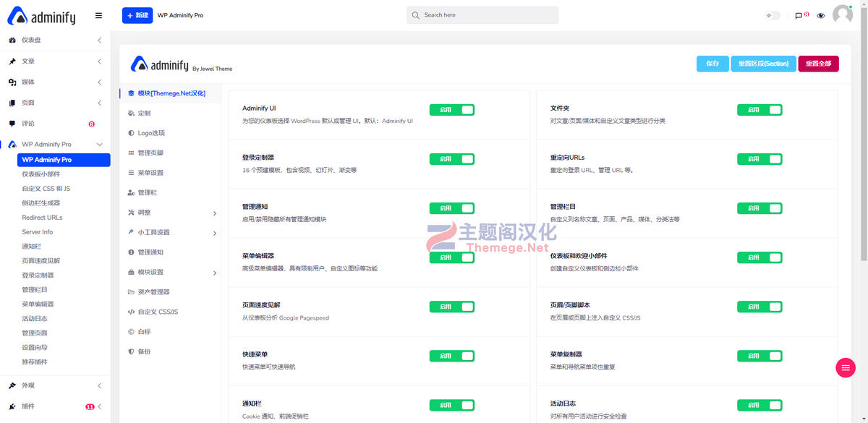Expand the 仪表盘 sidebar chevron
The height and width of the screenshot is (423, 868).
(x=100, y=40)
